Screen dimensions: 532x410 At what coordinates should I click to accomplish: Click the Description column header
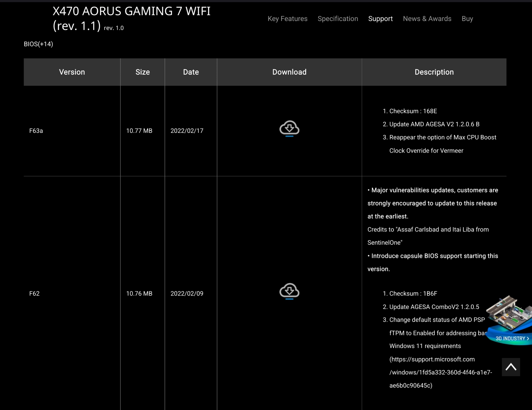point(434,72)
